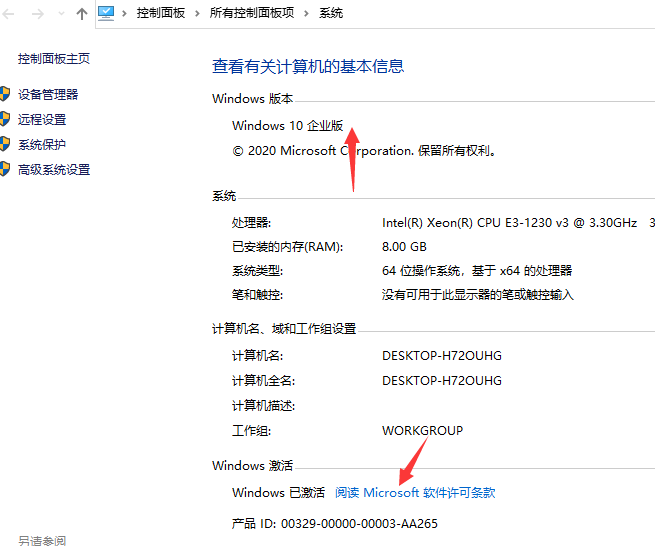655x546 pixels.
Task: Click the computer icon in the address bar
Action: point(106,13)
